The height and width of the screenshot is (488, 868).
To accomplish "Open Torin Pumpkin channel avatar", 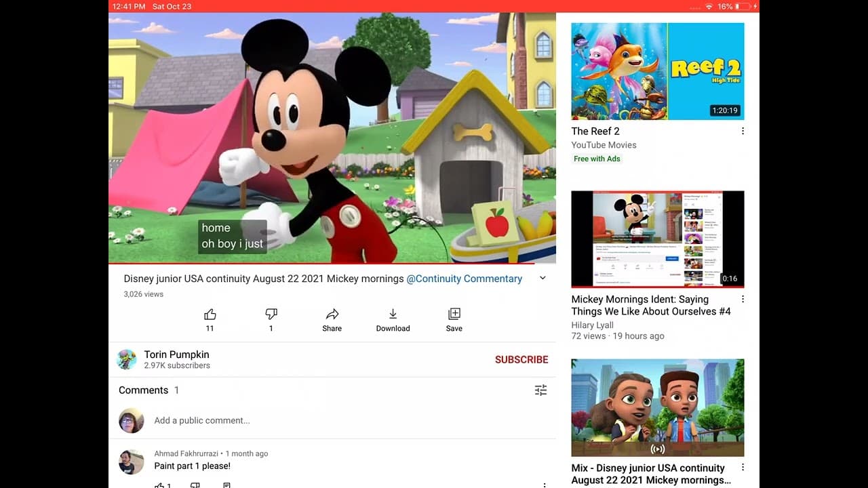I will pos(127,359).
